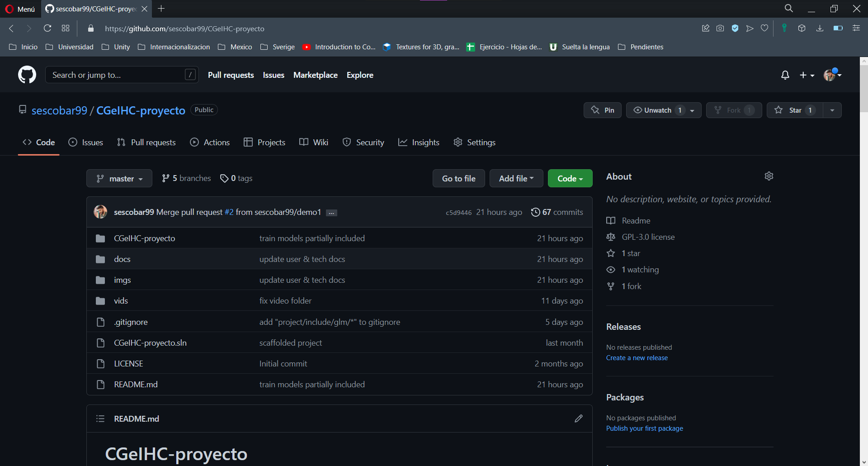Open the master branch dropdown

pos(119,178)
